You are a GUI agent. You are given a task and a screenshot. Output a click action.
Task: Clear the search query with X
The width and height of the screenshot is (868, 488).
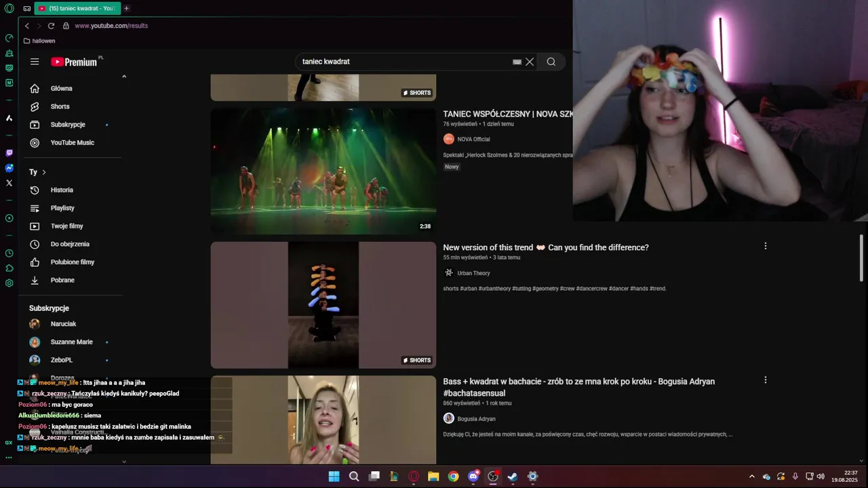tap(530, 62)
